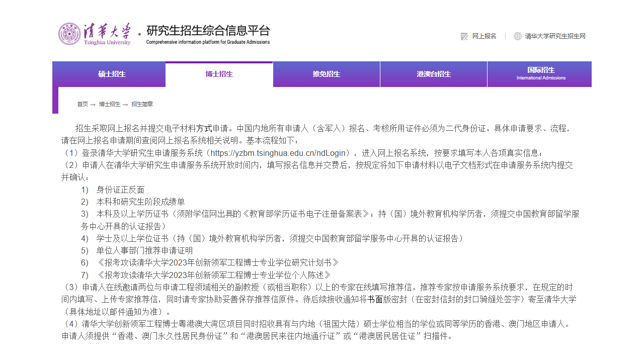Open the 清华大学研究生招生网 link
The image size is (644, 362).
click(556, 36)
